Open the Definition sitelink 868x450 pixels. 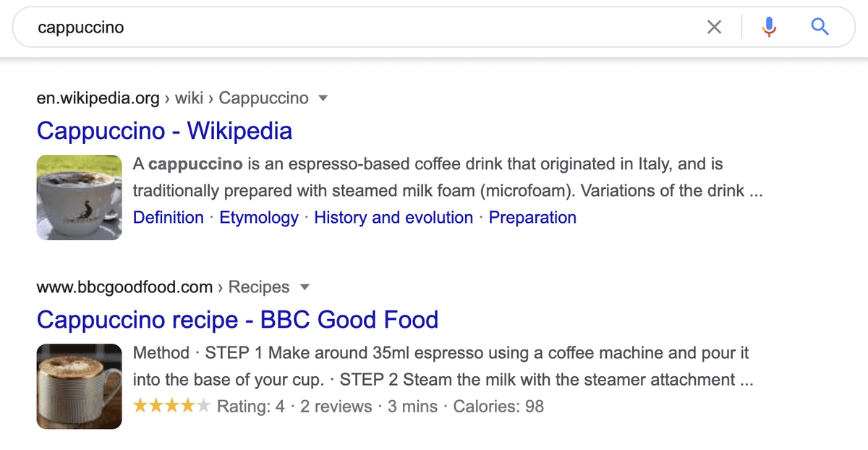click(168, 217)
